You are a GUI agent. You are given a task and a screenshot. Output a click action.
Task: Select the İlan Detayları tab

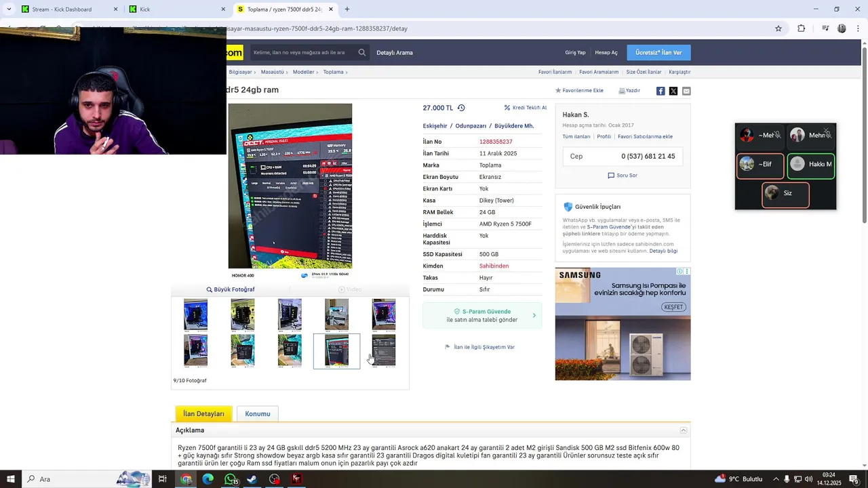point(203,413)
